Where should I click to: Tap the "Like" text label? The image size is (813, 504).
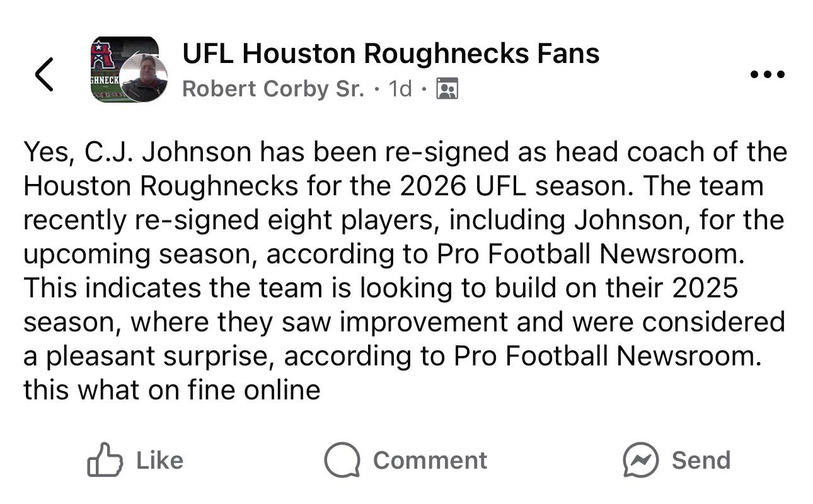tap(160, 460)
